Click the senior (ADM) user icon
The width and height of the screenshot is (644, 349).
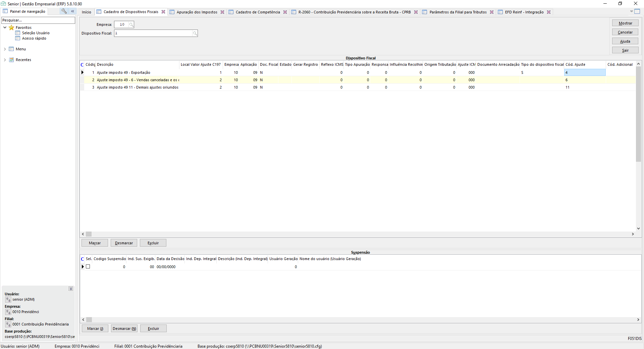[8, 299]
